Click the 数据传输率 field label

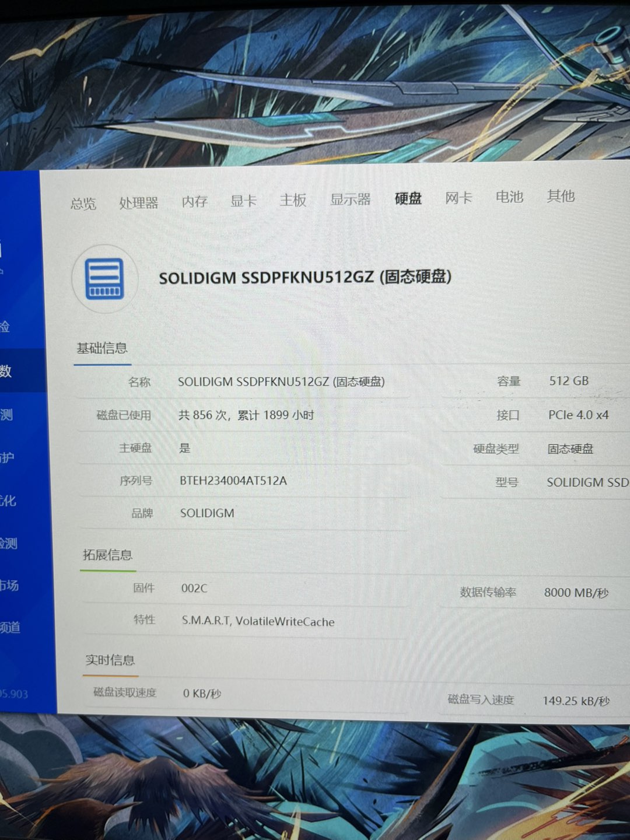pos(488,592)
